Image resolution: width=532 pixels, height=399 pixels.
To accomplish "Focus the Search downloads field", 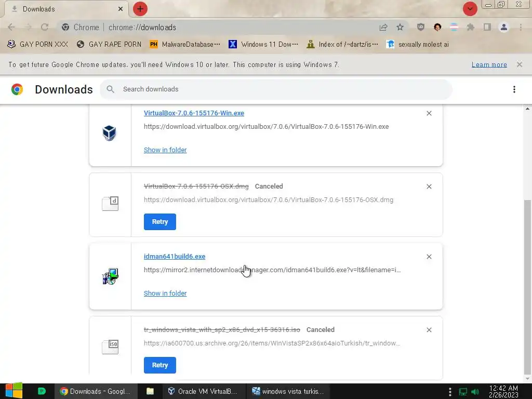I will [x=276, y=89].
